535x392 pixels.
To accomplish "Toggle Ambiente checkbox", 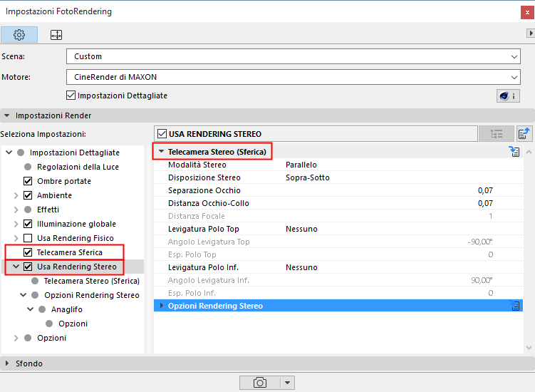I will click(28, 195).
